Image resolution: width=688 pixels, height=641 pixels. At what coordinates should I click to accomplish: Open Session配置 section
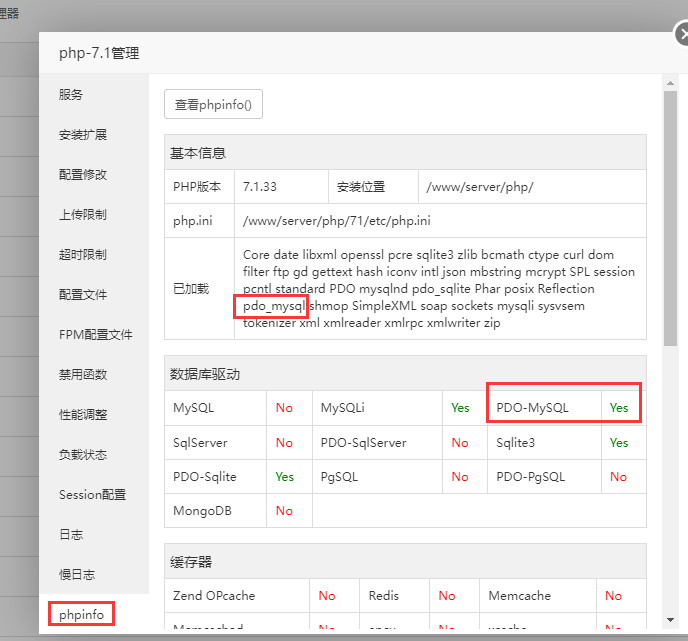tap(93, 494)
